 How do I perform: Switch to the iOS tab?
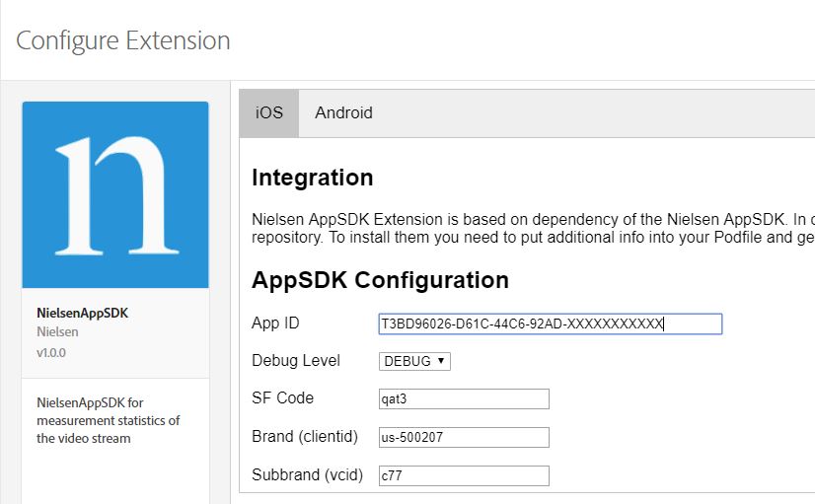[268, 113]
